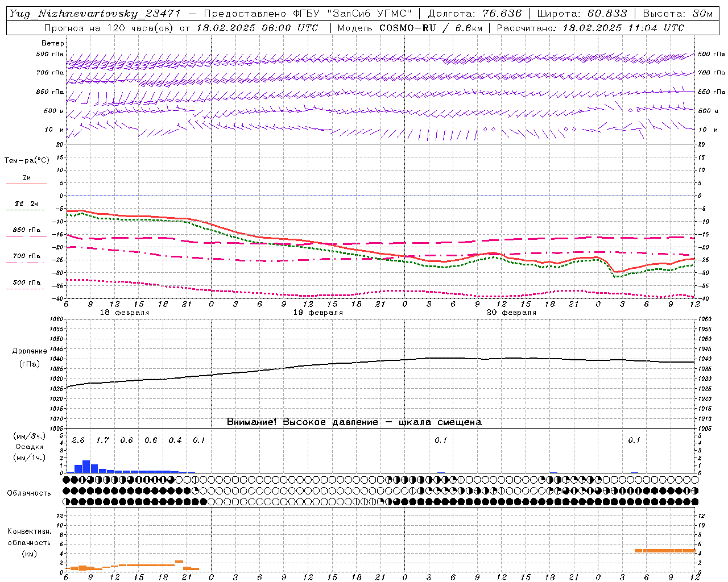Click the '20 февраля' date label
This screenshot has width=728, height=582.
click(x=511, y=313)
